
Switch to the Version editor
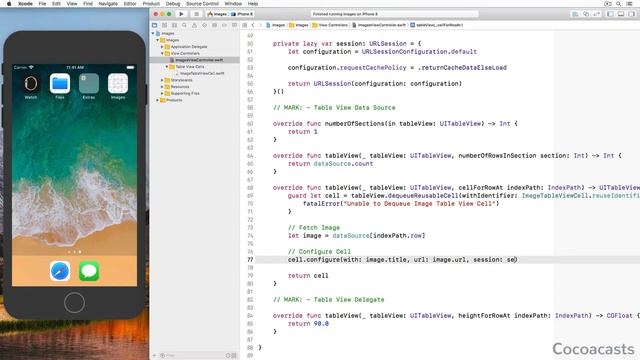point(596,14)
